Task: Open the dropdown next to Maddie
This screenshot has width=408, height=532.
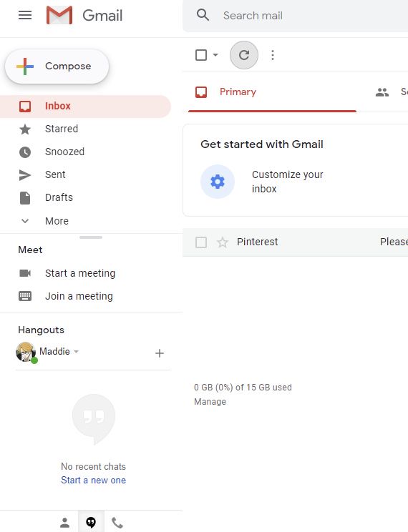Action: tap(76, 352)
